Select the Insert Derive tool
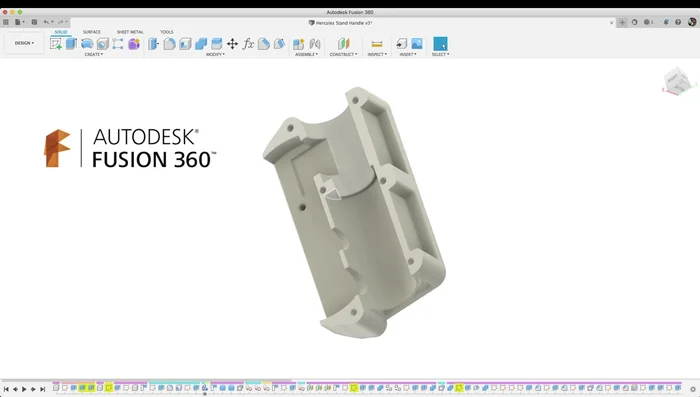The height and width of the screenshot is (397, 700). click(401, 44)
